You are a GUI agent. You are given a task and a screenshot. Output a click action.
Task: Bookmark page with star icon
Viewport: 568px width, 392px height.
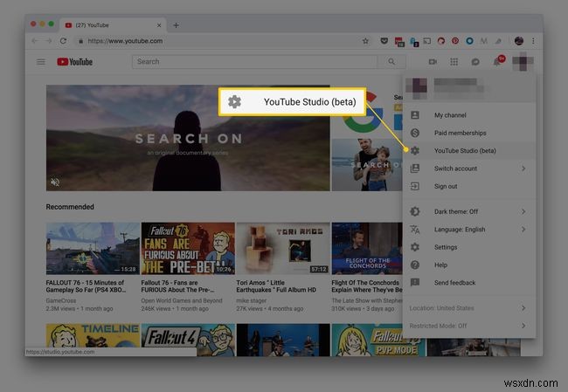(365, 41)
